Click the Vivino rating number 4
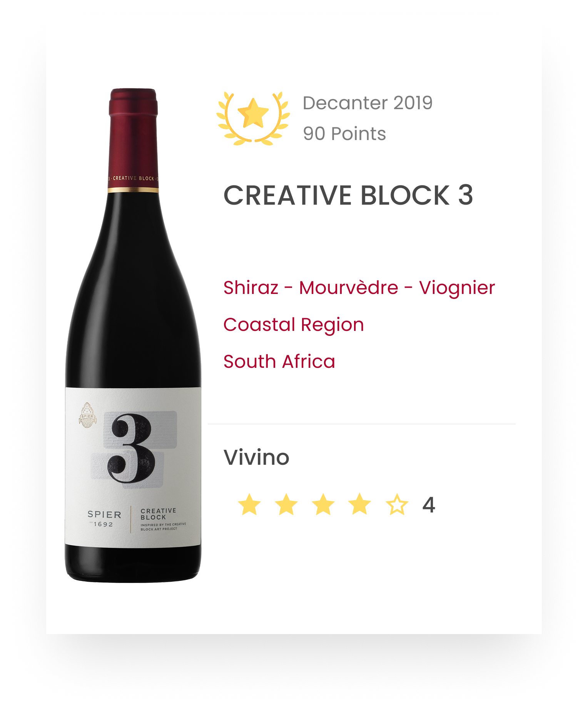Image resolution: width=588 pixels, height=711 pixels. [429, 505]
